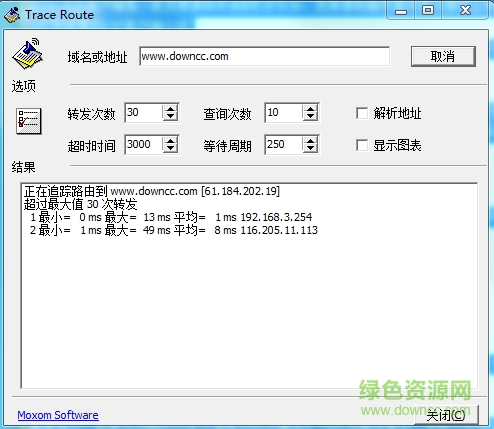
Task: Increase 超时时间 with the up arrow
Action: [170, 141]
